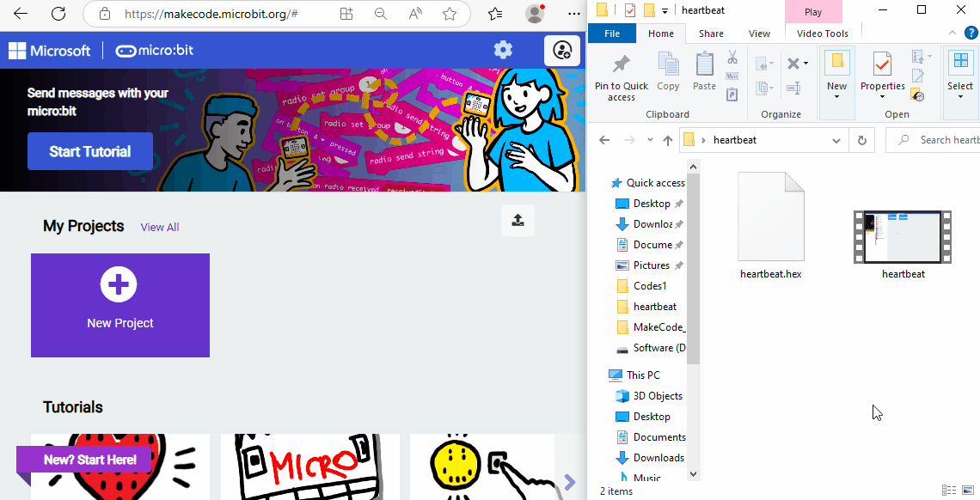
Task: Switch to large thumbnails view in status bar
Action: pos(967,491)
